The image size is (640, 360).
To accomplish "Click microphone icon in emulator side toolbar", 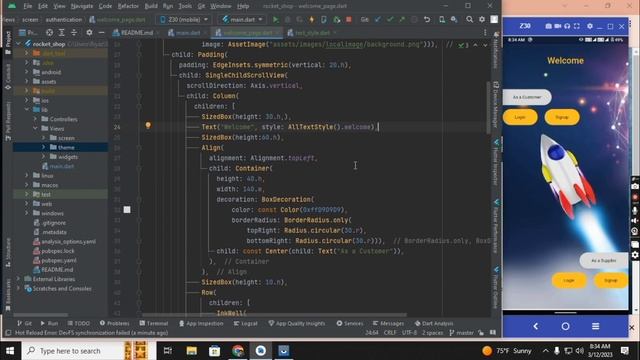I will (635, 211).
